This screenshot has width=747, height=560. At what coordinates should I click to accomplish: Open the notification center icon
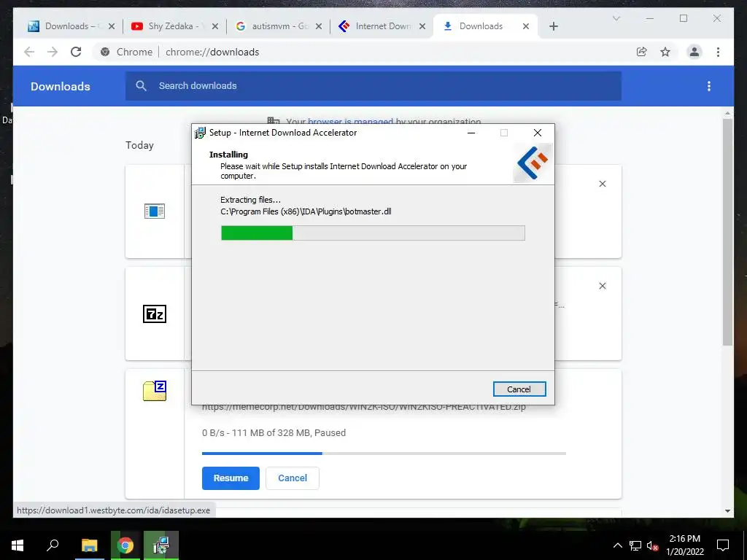(723, 545)
